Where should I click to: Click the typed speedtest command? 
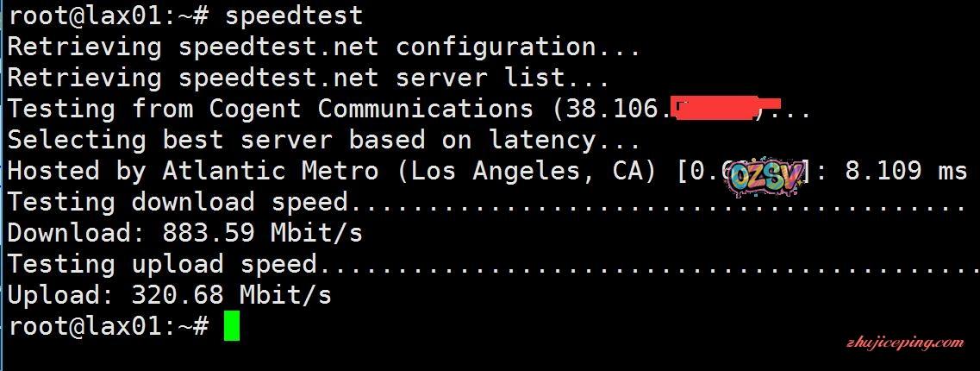coord(293,16)
